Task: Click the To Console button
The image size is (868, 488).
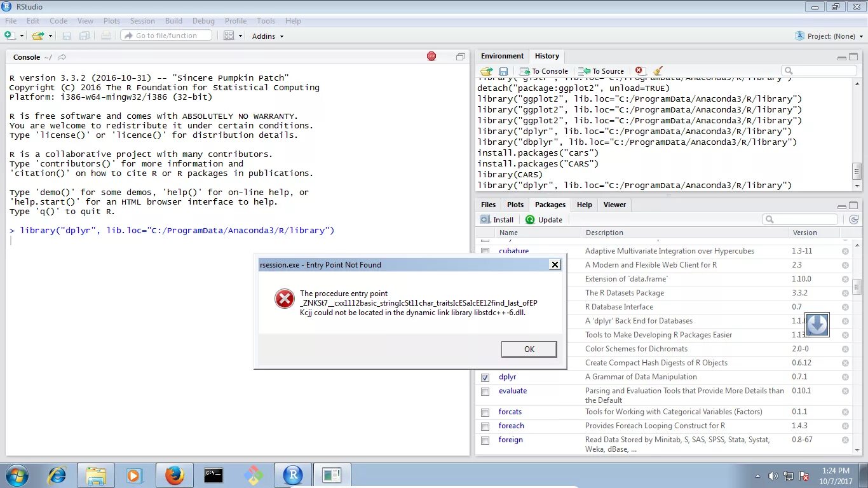Action: pyautogui.click(x=544, y=71)
